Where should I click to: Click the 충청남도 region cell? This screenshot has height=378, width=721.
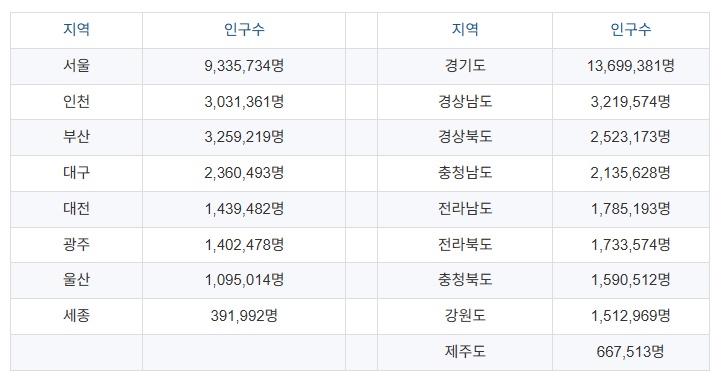465,173
